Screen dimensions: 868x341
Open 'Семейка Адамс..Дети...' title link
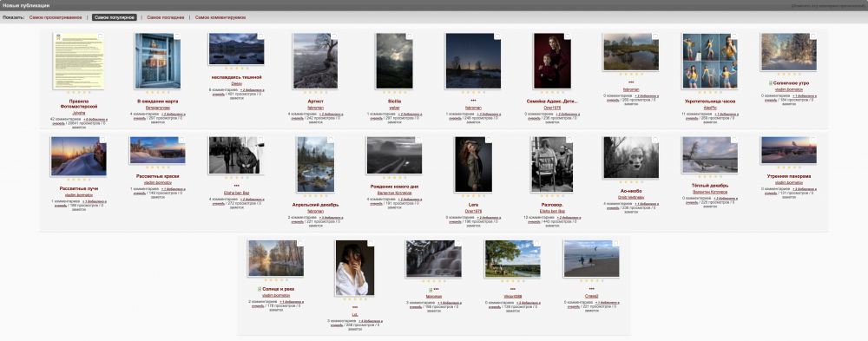(552, 102)
